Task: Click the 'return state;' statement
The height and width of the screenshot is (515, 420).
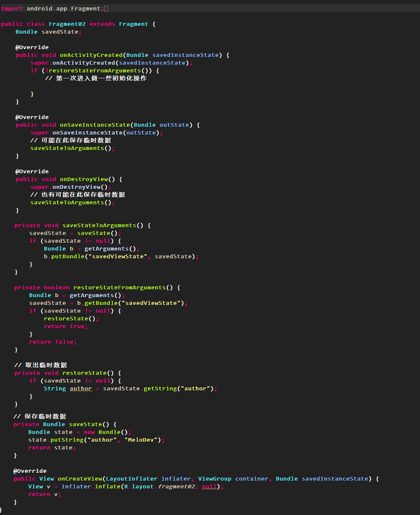Action: pos(52,447)
